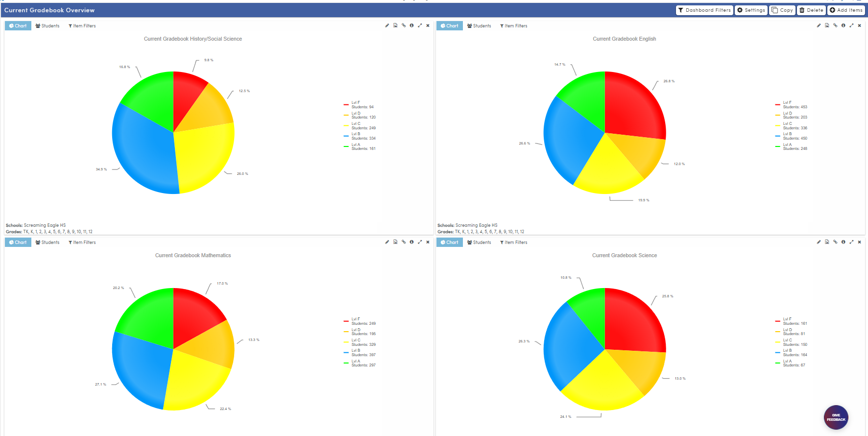Image resolution: width=868 pixels, height=436 pixels.
Task: Open Dashboard Filters
Action: pos(704,10)
